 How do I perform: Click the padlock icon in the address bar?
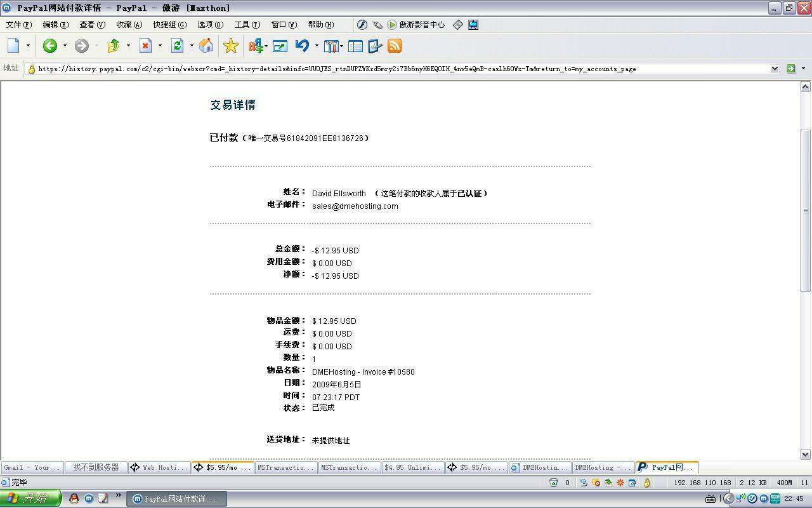[x=31, y=69]
